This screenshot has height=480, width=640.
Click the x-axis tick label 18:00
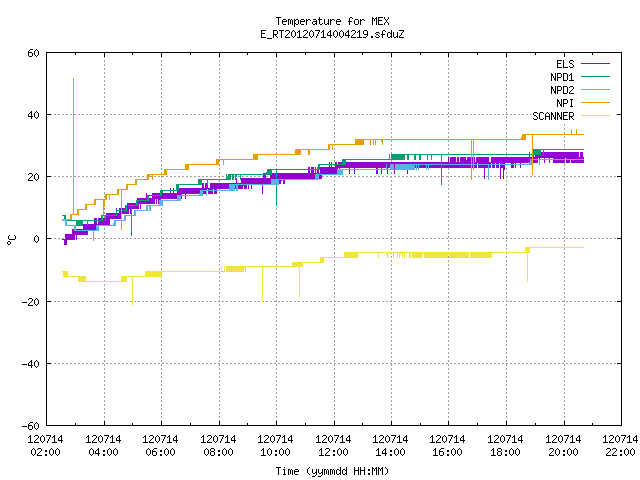505,452
